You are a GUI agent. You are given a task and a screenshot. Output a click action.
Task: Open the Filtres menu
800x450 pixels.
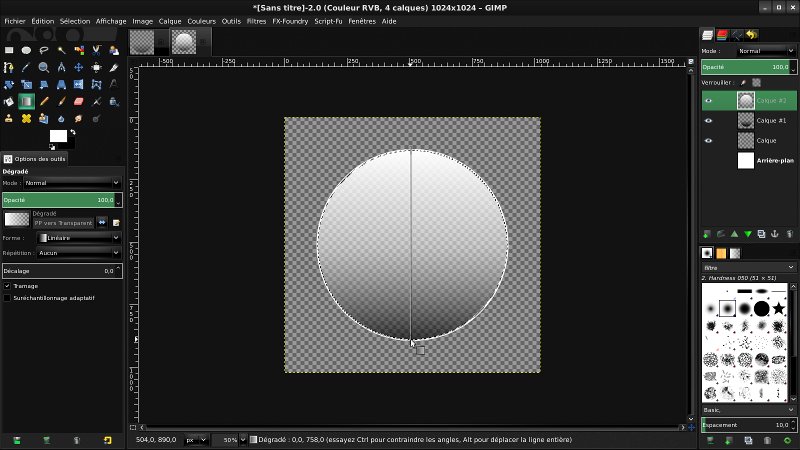[x=256, y=21]
